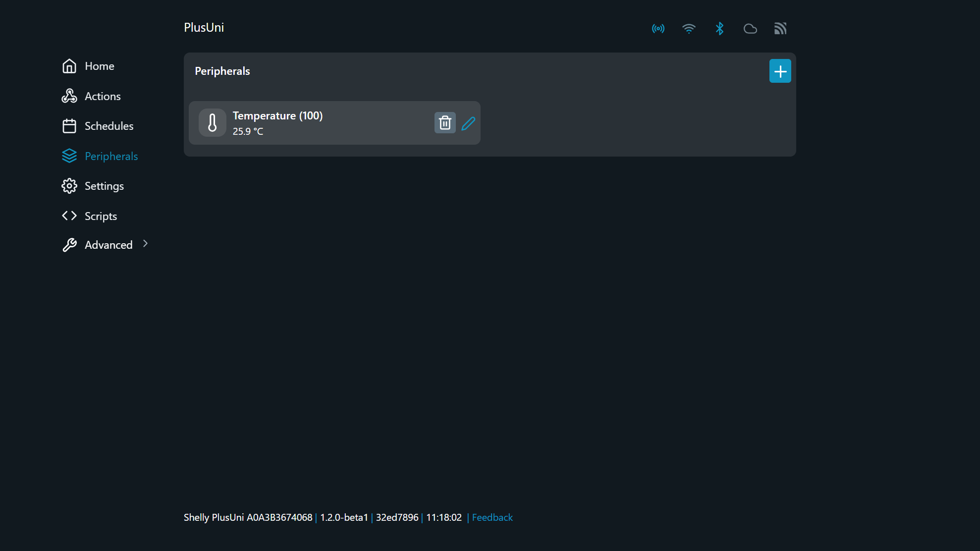
Task: Click the Schedules calendar icon
Action: click(69, 126)
